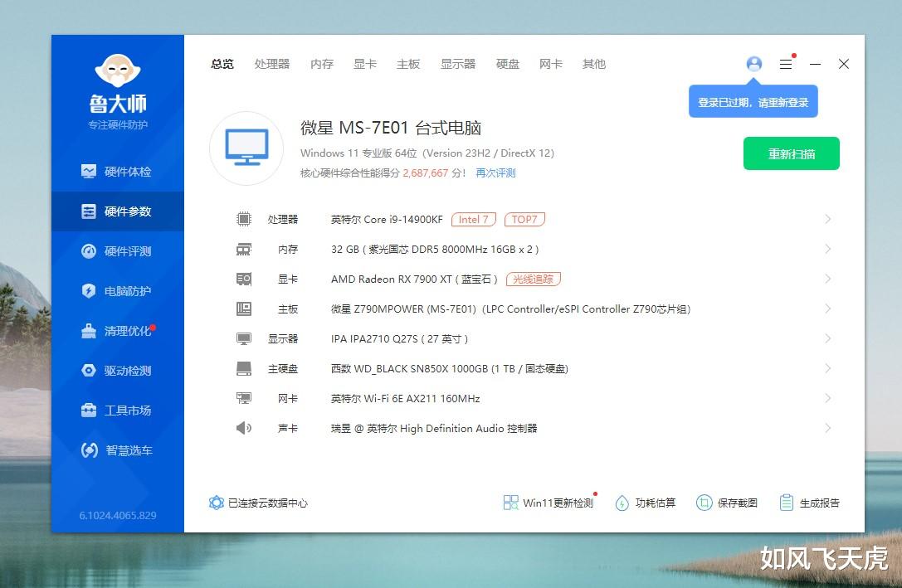Open 智慧选车 sidebar icon

click(x=89, y=450)
